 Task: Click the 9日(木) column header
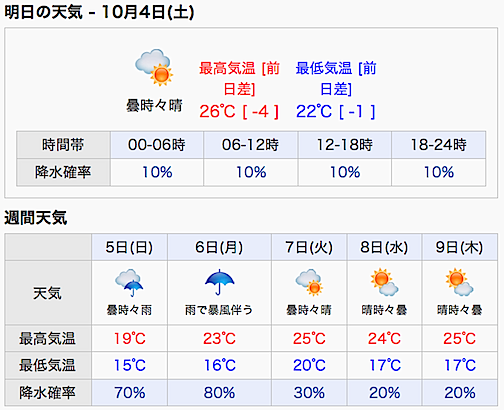click(x=459, y=247)
